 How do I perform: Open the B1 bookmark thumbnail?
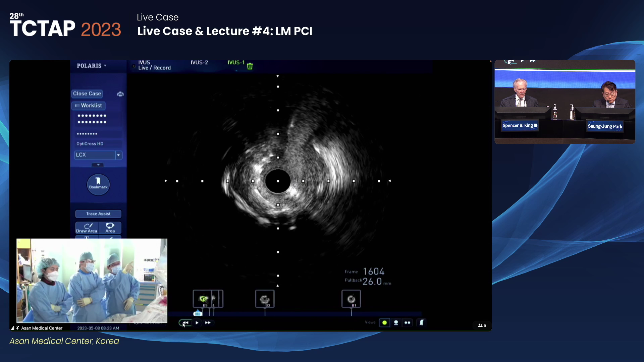coord(351,299)
